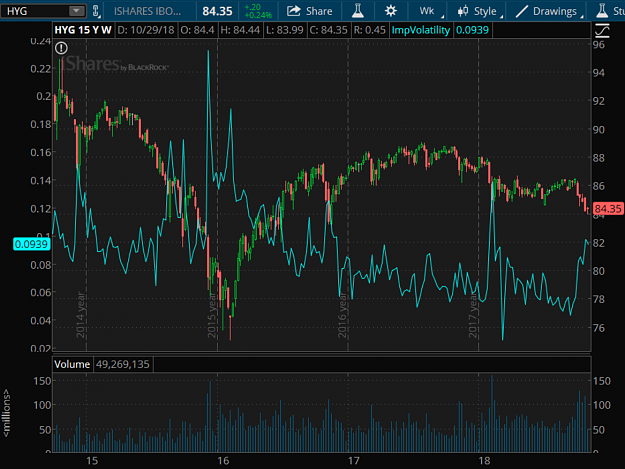This screenshot has height=469, width=625.
Task: Click the 2016 year marker line
Action: point(348,195)
